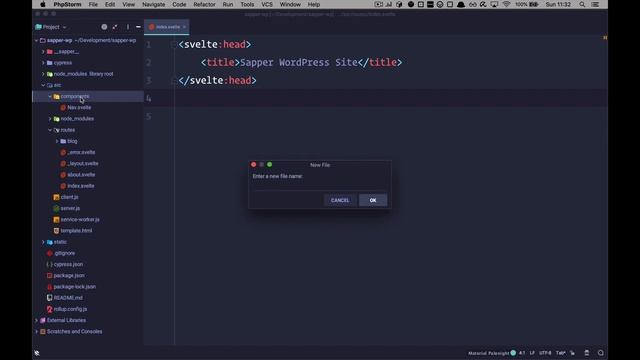Select _layout.svelte file
This screenshot has height=360, width=640.
coord(83,164)
